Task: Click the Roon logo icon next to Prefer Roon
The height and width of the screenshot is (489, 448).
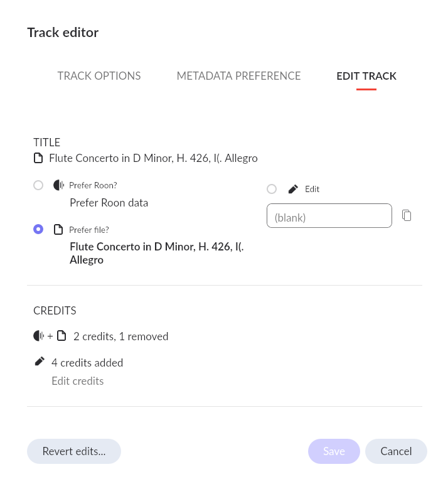Action: pos(58,185)
